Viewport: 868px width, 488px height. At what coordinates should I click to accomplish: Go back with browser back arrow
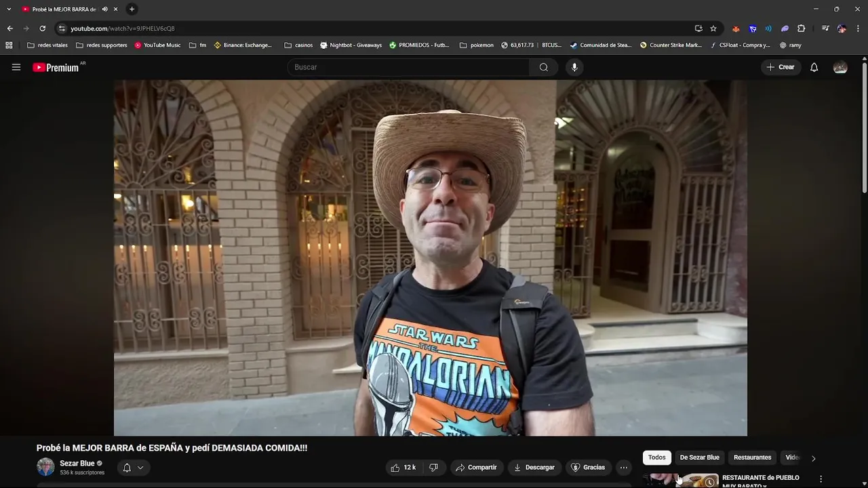coord(9,28)
